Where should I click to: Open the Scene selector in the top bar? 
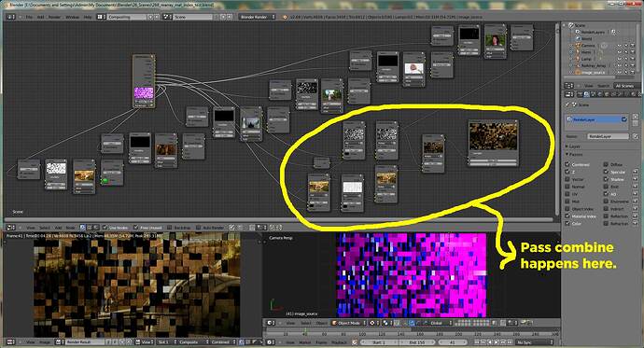tap(193, 17)
